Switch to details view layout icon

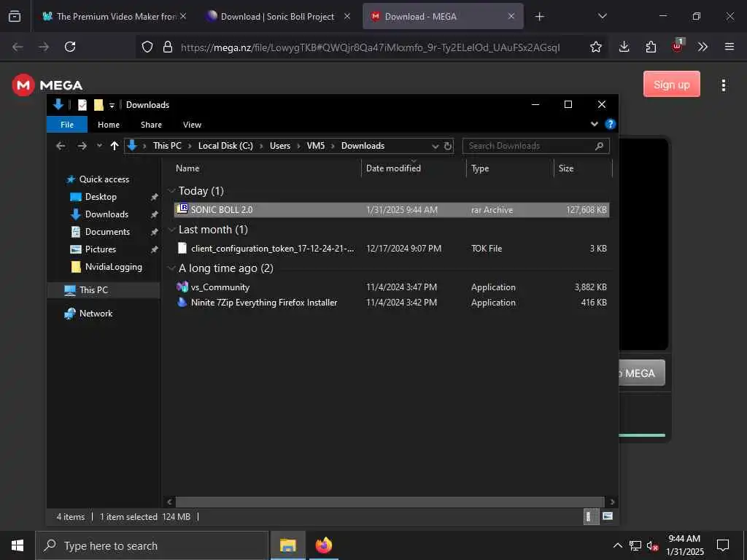[591, 517]
